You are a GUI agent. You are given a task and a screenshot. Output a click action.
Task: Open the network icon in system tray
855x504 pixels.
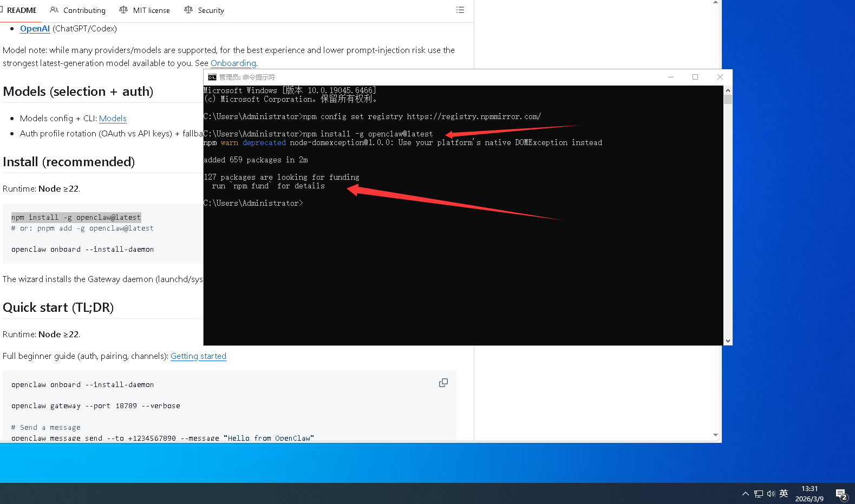pyautogui.click(x=758, y=494)
